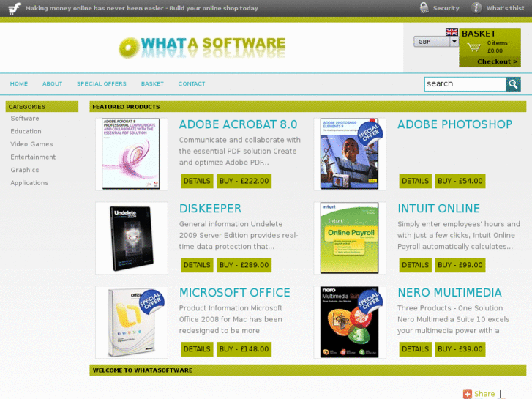Click the search text field
The image size is (532, 399).
coord(465,84)
